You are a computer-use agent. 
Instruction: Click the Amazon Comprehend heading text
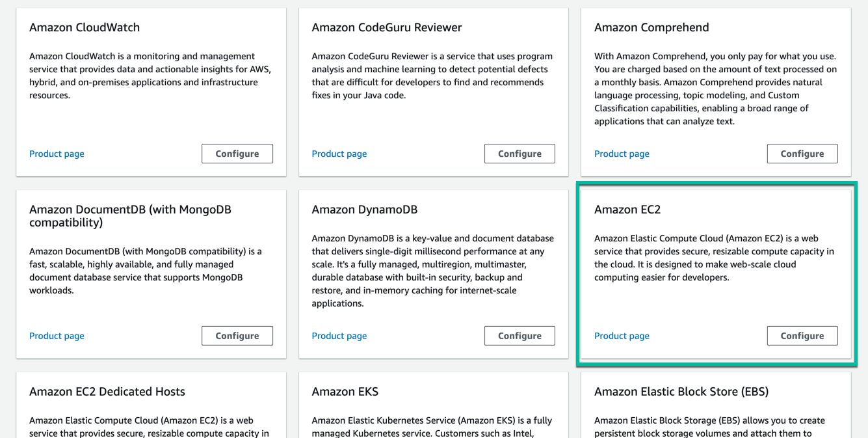point(651,27)
